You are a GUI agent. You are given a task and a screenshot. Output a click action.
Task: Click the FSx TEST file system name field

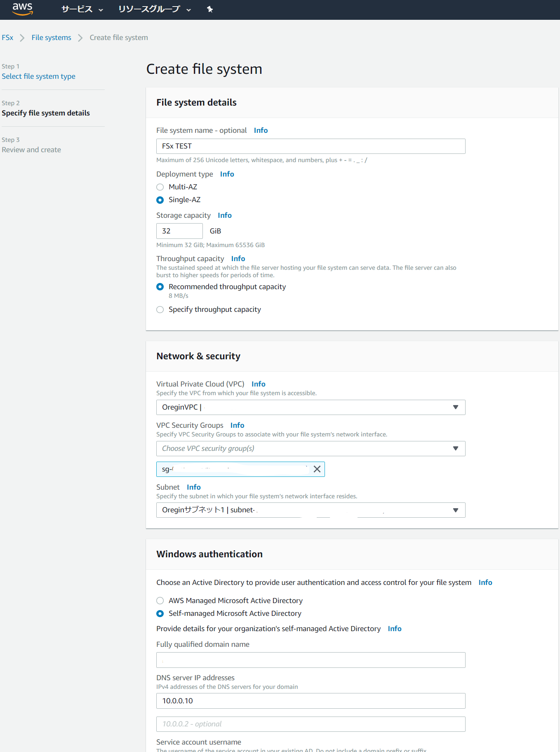coord(311,146)
